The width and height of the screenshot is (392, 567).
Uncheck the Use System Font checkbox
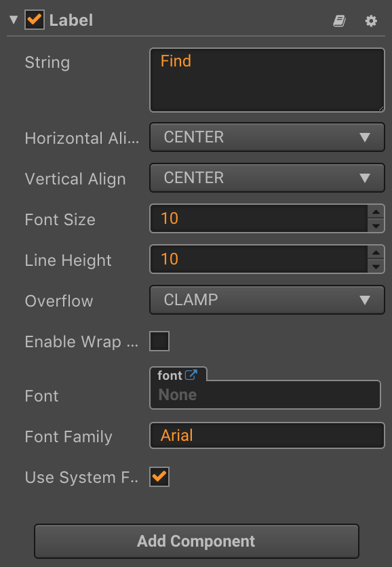click(159, 477)
